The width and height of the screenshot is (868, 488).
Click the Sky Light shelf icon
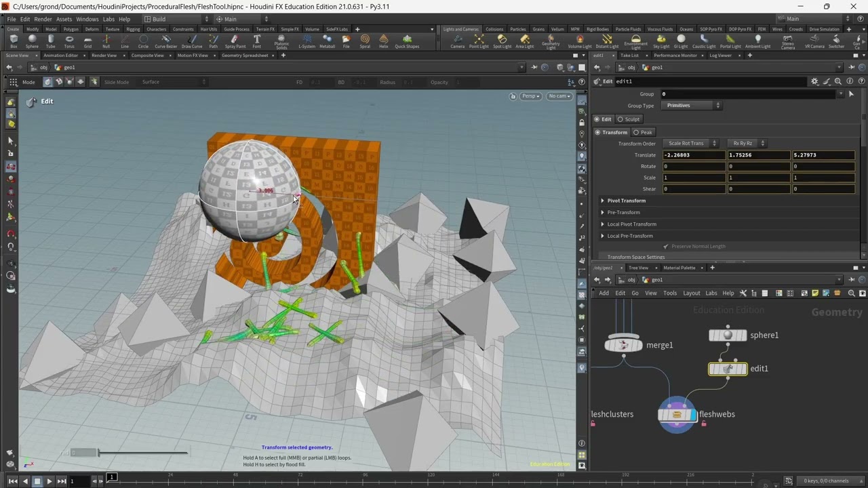pyautogui.click(x=661, y=41)
